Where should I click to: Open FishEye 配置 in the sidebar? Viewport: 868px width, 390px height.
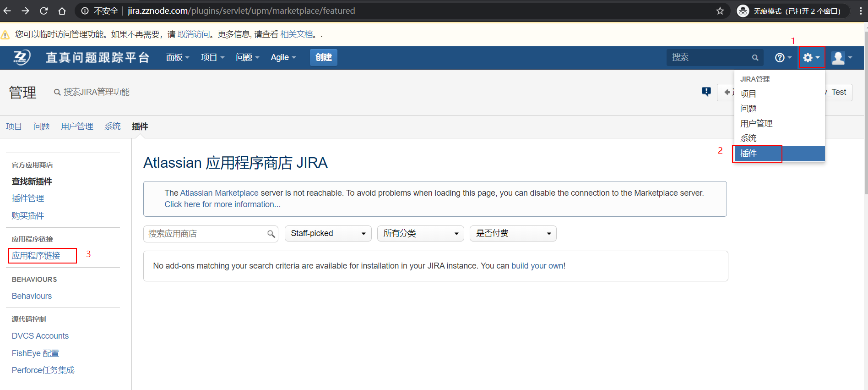[36, 353]
